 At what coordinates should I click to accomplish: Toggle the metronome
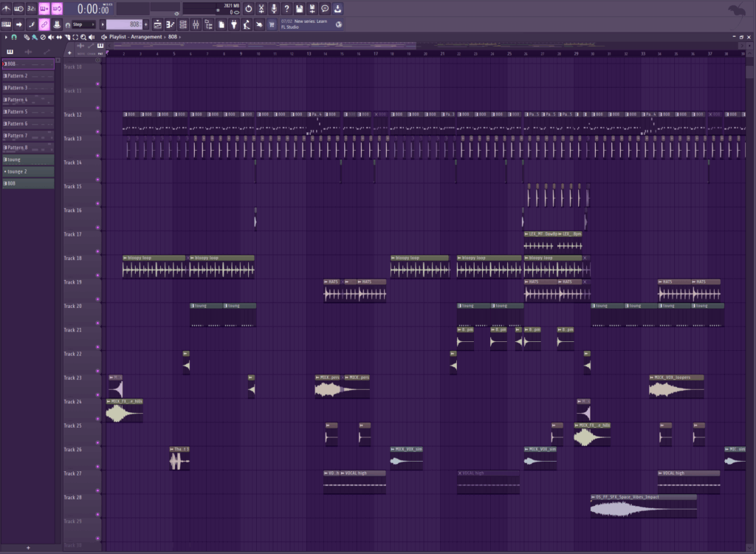pyautogui.click(x=6, y=8)
